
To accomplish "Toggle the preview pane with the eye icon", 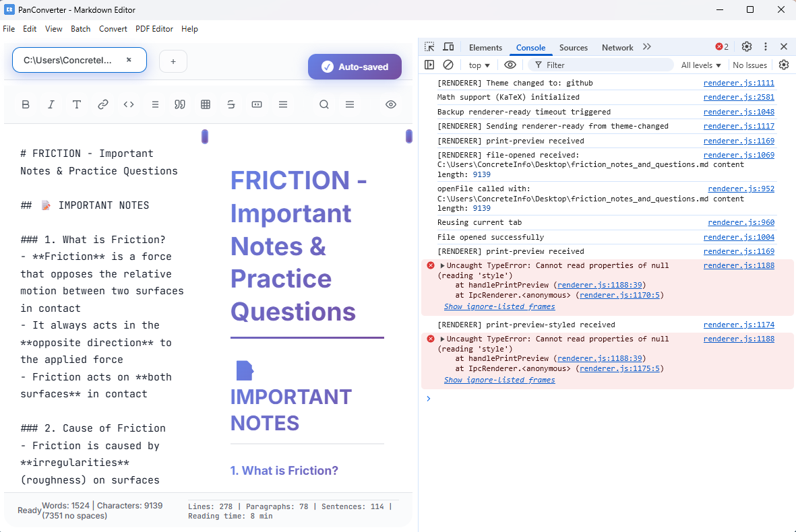I will tap(390, 104).
